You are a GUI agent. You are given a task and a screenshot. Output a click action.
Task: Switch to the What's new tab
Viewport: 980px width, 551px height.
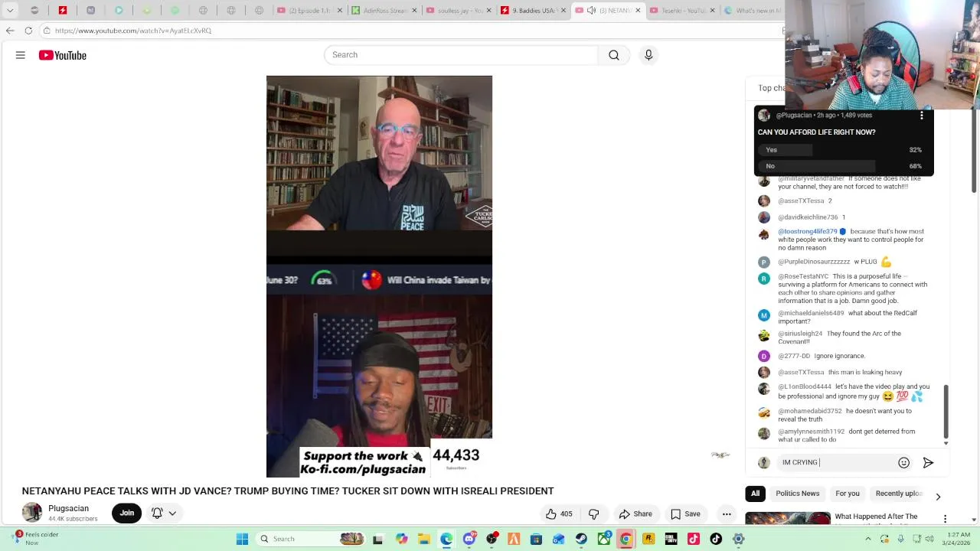pyautogui.click(x=750, y=11)
